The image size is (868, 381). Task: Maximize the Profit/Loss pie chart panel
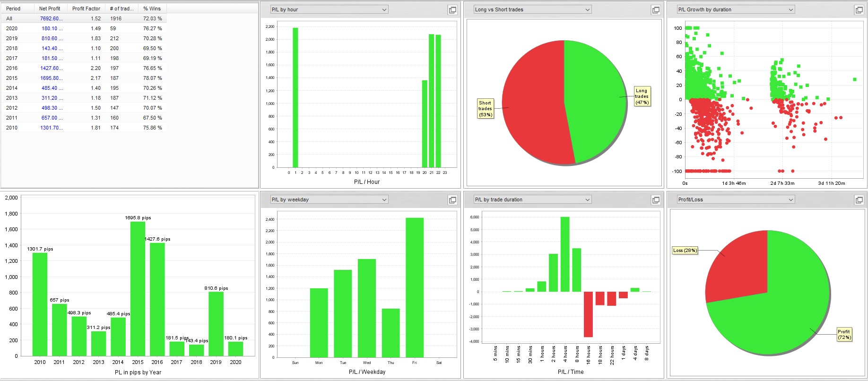click(859, 200)
